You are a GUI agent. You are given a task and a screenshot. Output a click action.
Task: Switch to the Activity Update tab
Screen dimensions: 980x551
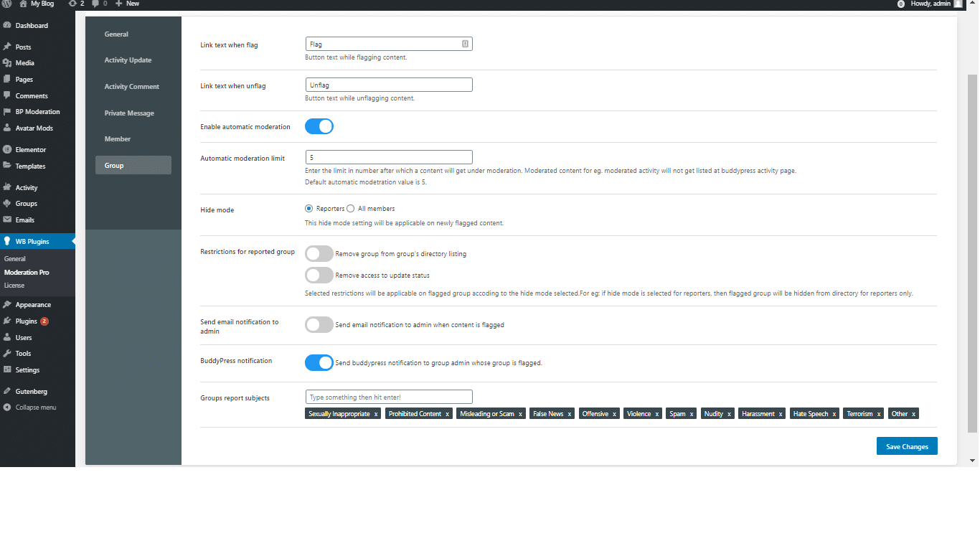coord(128,60)
